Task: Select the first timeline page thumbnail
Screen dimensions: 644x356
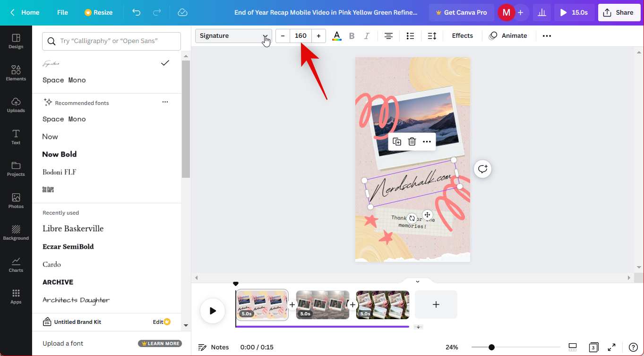Action: point(262,305)
